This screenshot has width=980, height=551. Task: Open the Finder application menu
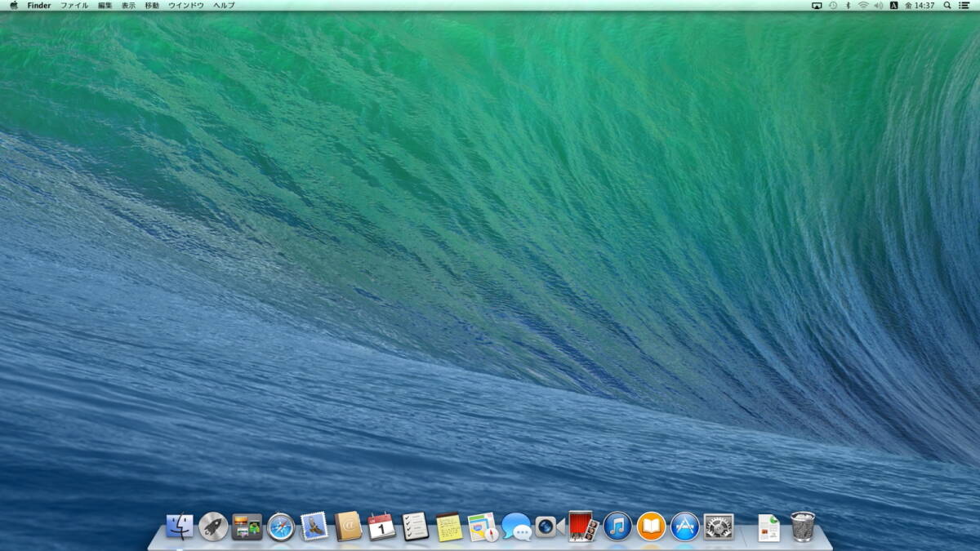coord(39,5)
